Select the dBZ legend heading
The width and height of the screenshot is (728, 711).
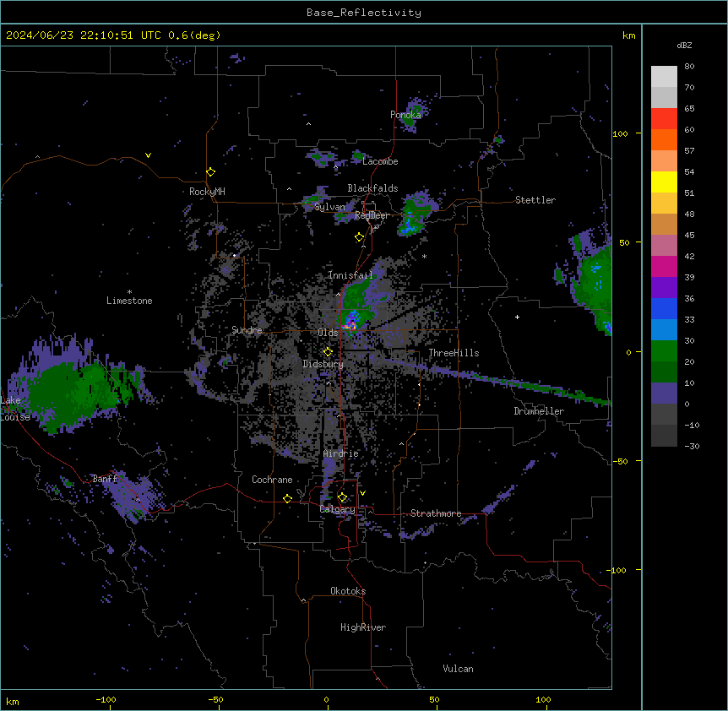pyautogui.click(x=684, y=46)
